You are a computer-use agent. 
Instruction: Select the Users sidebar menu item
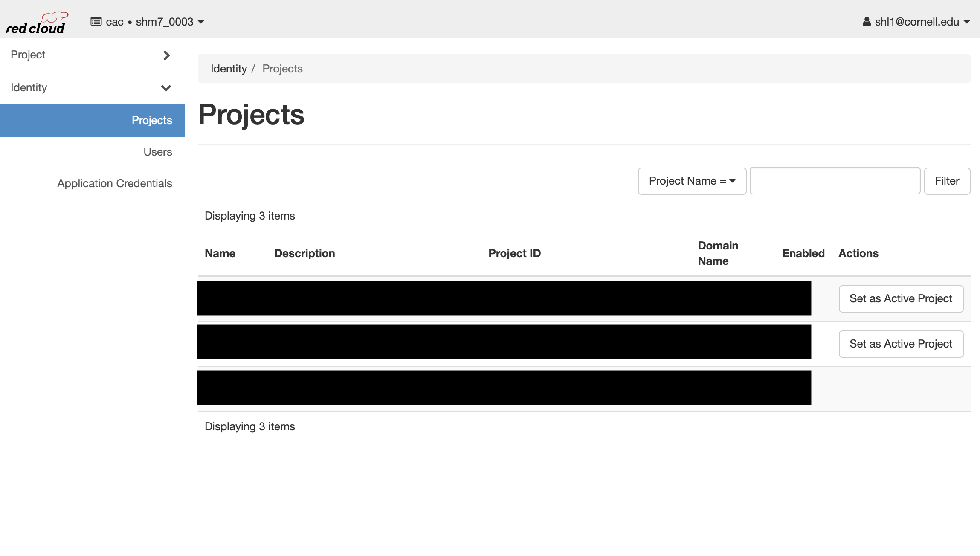pyautogui.click(x=158, y=151)
